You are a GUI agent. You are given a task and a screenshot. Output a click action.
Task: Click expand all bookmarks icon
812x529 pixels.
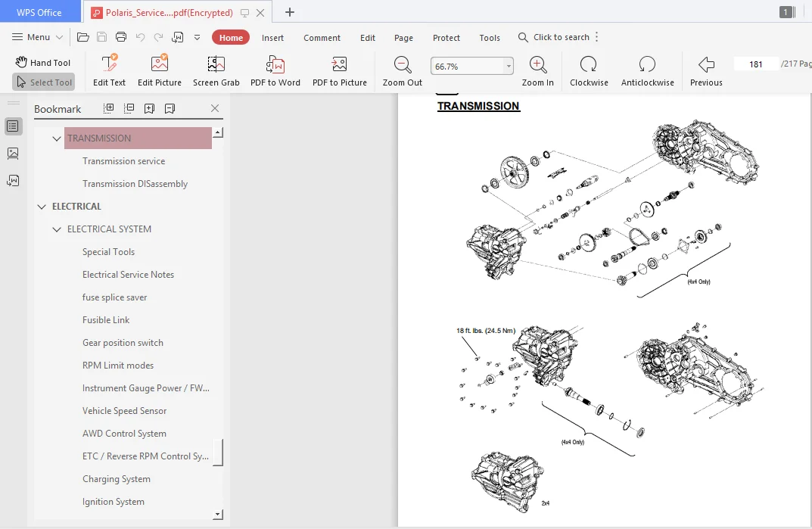[109, 108]
